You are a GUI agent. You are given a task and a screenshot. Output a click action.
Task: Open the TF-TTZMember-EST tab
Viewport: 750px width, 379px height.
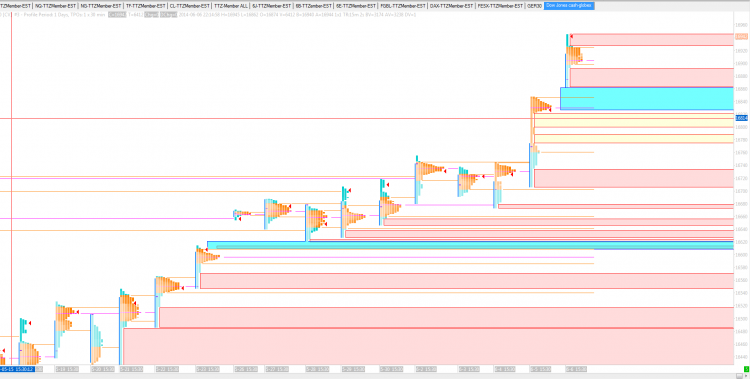145,6
